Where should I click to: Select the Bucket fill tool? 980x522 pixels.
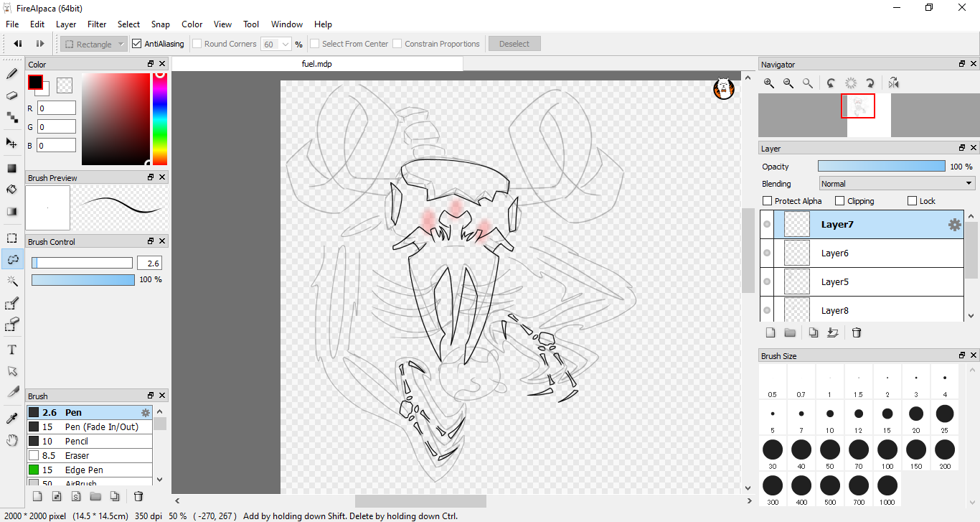click(x=11, y=190)
